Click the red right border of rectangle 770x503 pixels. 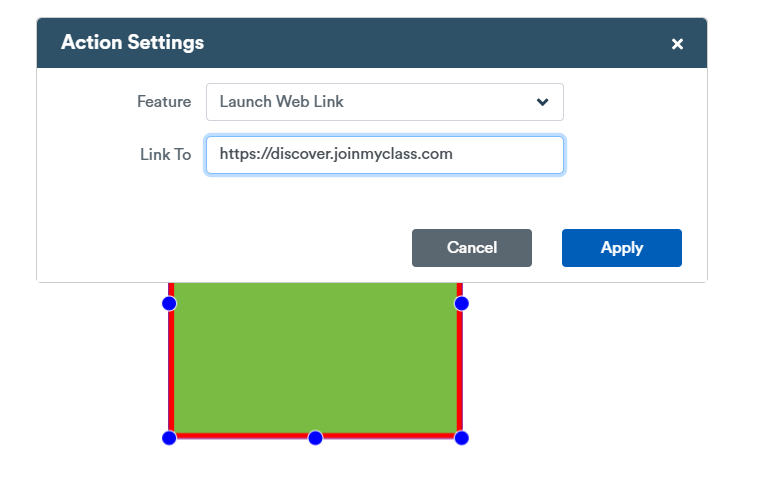460,368
